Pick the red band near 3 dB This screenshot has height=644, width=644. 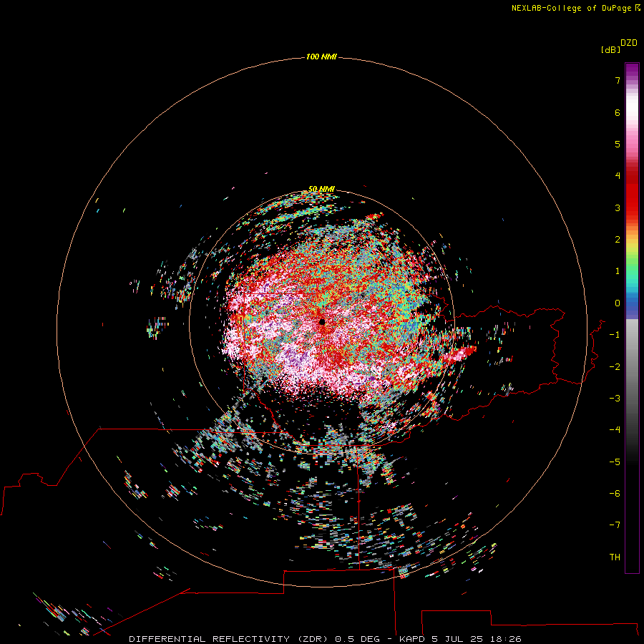click(x=632, y=205)
